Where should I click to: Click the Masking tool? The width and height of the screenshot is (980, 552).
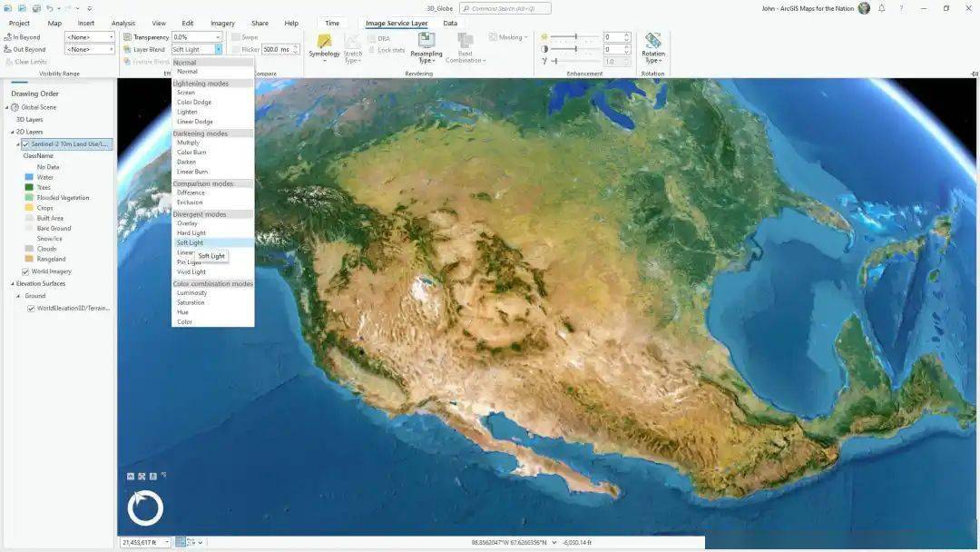pyautogui.click(x=508, y=37)
